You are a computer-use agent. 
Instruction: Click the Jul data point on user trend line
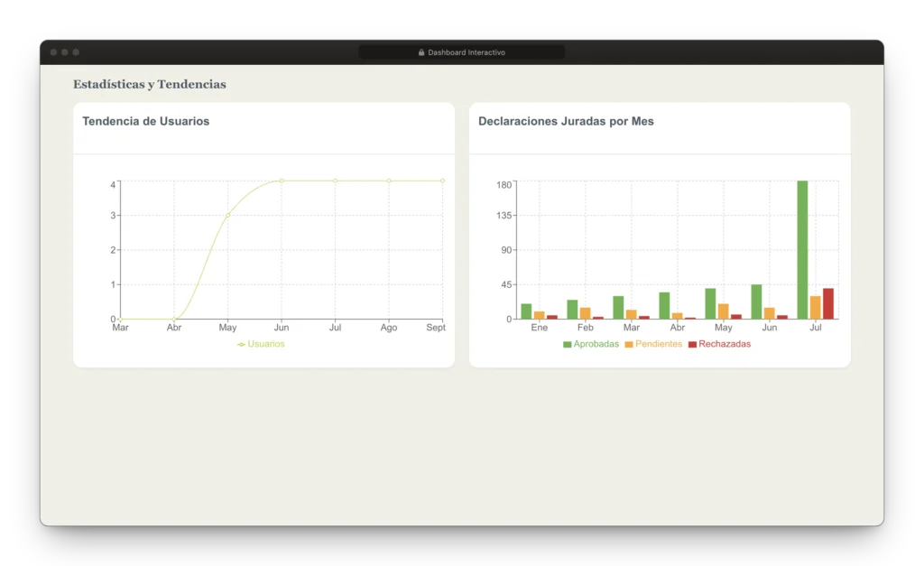click(x=336, y=181)
